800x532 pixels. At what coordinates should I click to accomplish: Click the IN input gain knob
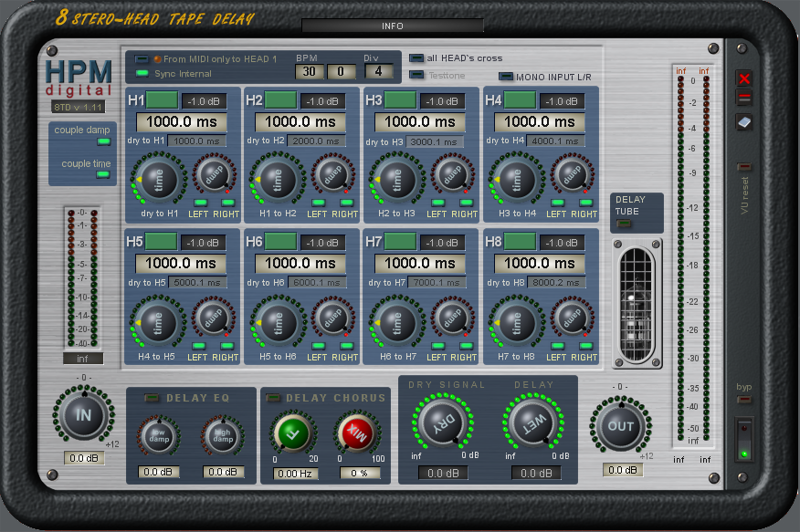(x=82, y=415)
